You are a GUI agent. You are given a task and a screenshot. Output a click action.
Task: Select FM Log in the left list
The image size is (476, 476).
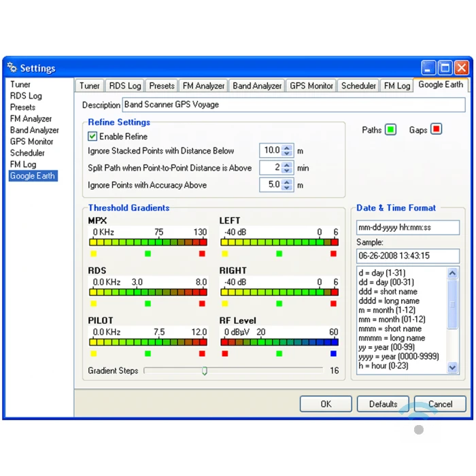point(23,165)
